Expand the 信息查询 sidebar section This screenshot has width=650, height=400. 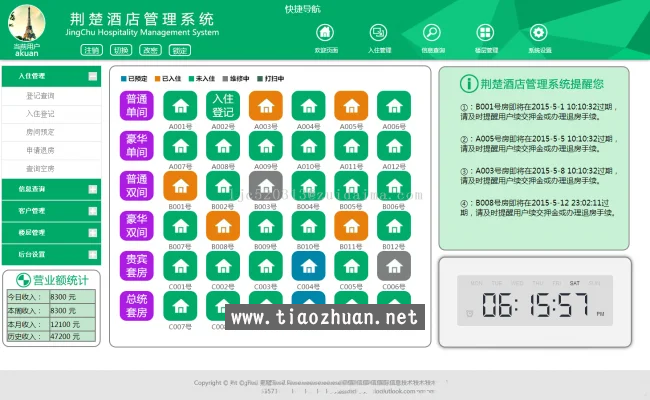tap(93, 189)
